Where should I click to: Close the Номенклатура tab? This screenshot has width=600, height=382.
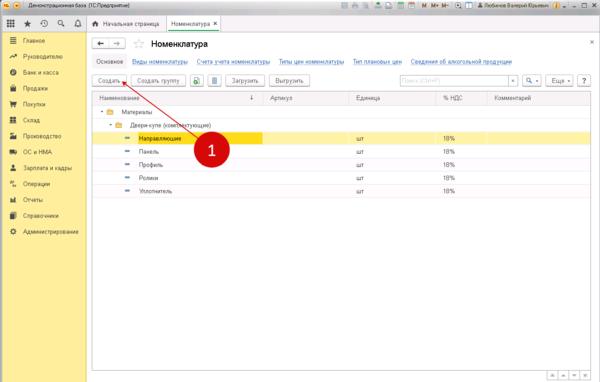[x=215, y=23]
